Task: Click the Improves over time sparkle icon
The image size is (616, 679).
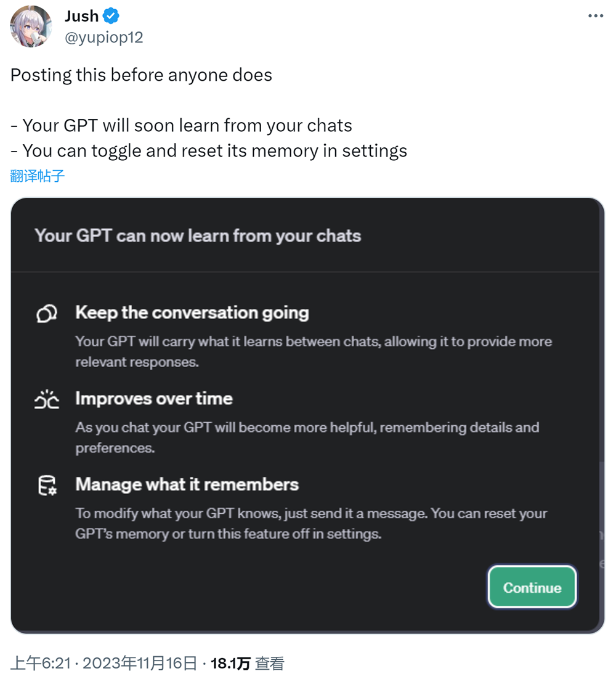Action: tap(47, 399)
